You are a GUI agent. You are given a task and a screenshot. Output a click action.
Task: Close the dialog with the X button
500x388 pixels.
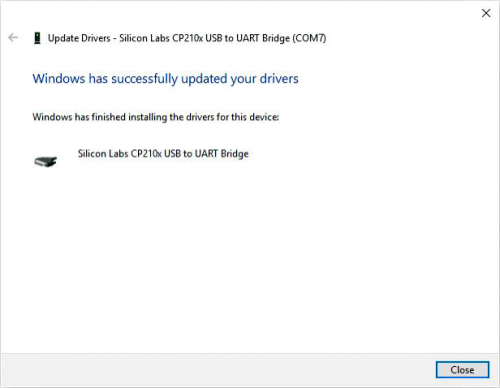(x=486, y=13)
